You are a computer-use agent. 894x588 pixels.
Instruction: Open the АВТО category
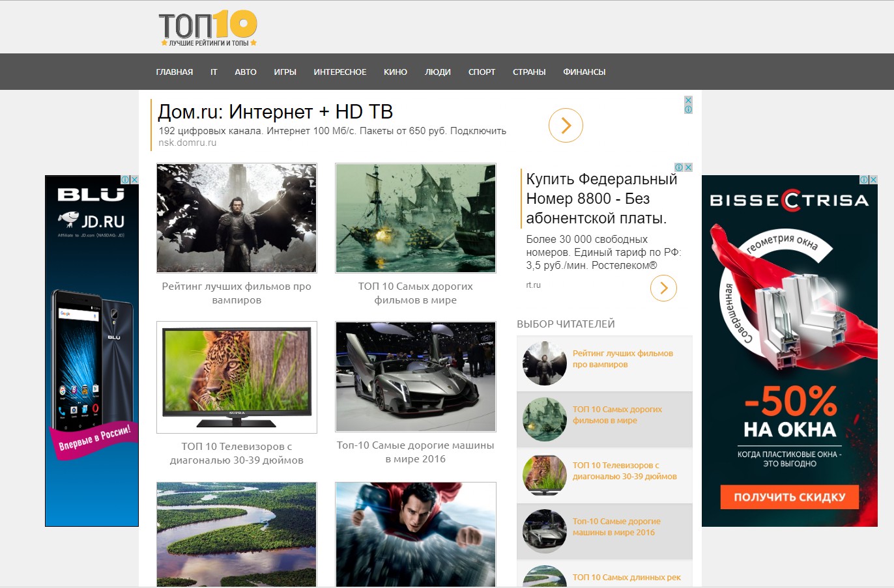pos(246,72)
